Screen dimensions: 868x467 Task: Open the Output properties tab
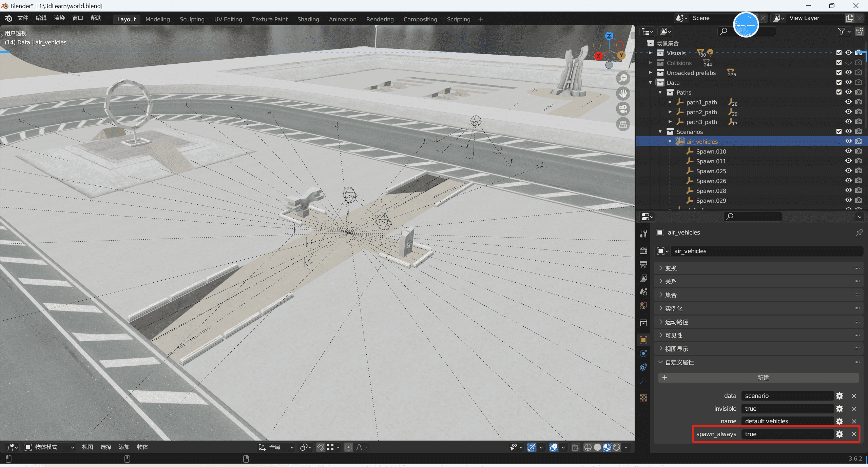click(643, 265)
